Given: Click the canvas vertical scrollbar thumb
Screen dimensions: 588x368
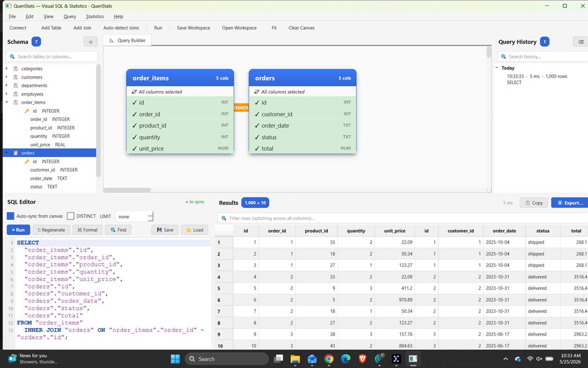Looking at the screenshot, I should pos(489,52).
